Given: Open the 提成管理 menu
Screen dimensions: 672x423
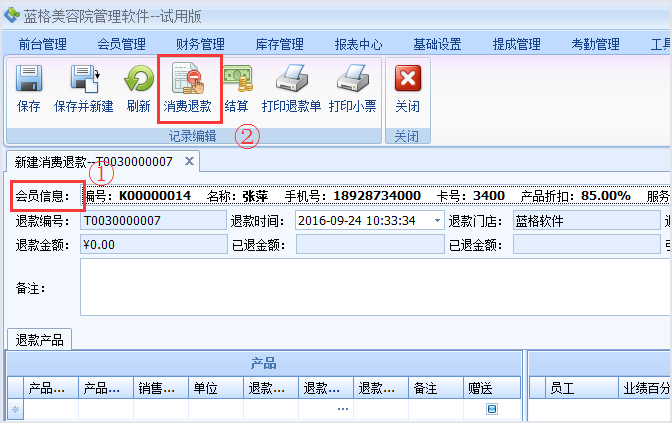Looking at the screenshot, I should coord(516,44).
